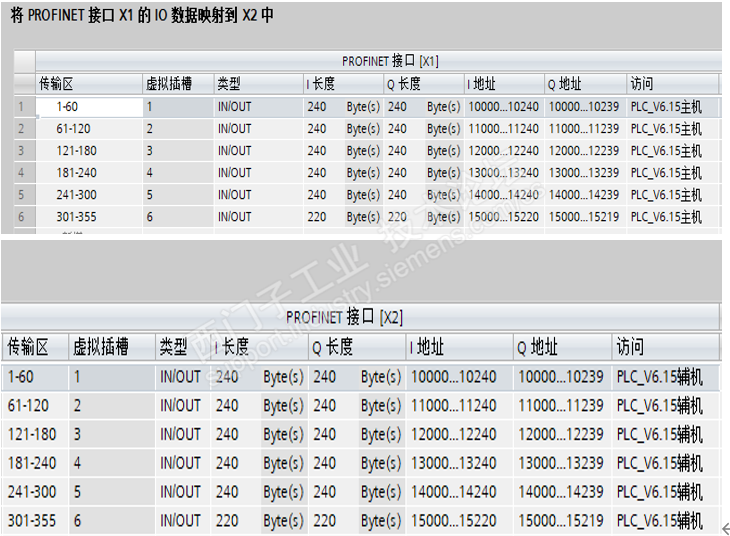Click access 'PLC_V6.15辅机' in X2 row 1
Screen dimensions: 730x536
click(x=660, y=377)
